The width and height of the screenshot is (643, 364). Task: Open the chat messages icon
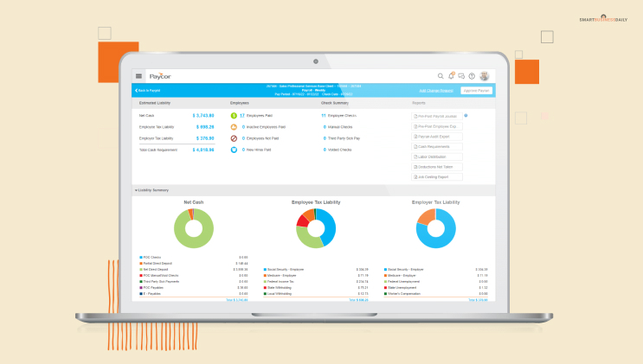pyautogui.click(x=461, y=76)
